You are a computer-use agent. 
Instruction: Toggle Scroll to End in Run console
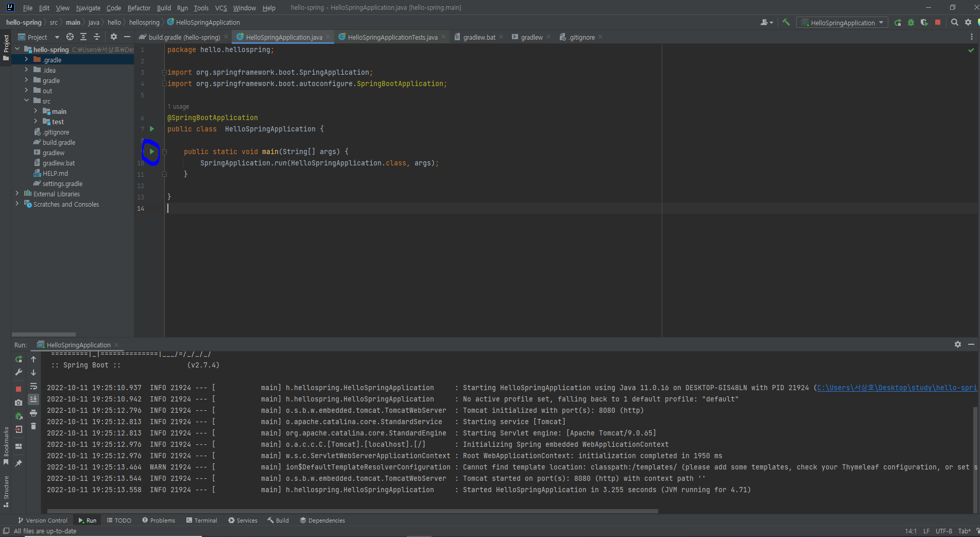click(x=33, y=399)
